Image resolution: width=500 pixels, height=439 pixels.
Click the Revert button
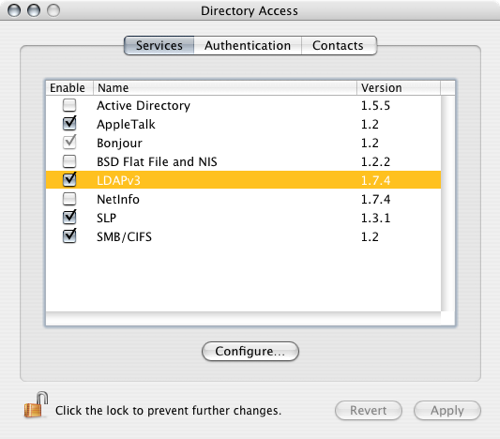coord(368,410)
